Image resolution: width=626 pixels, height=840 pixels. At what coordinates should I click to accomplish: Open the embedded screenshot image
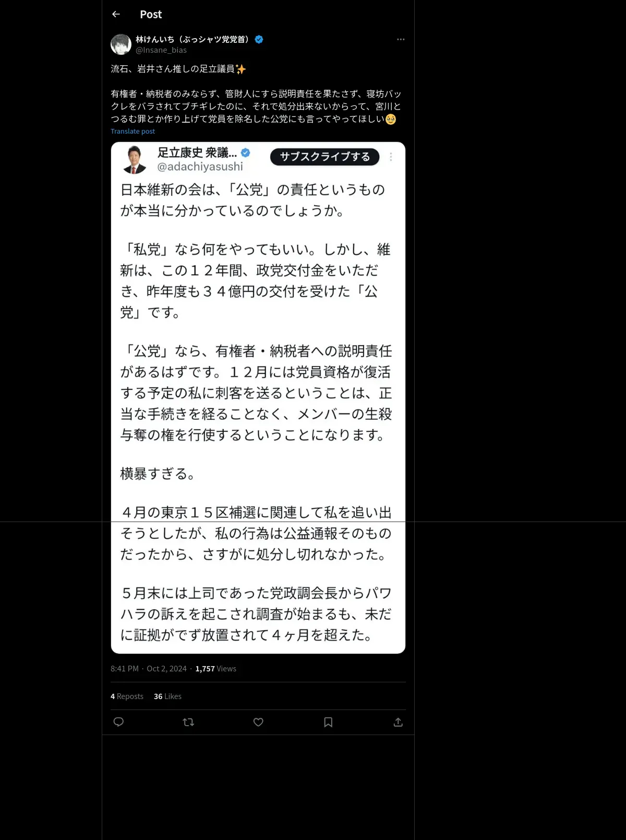coord(258,398)
